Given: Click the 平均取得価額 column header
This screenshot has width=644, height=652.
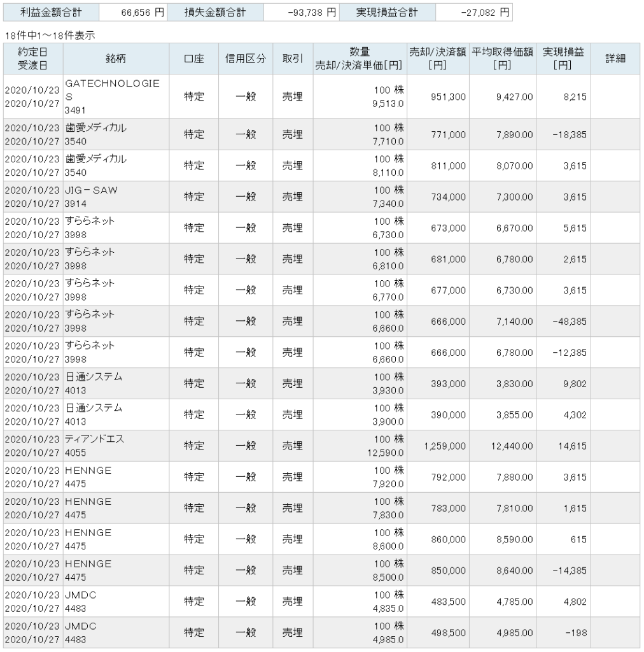Looking at the screenshot, I should click(503, 59).
